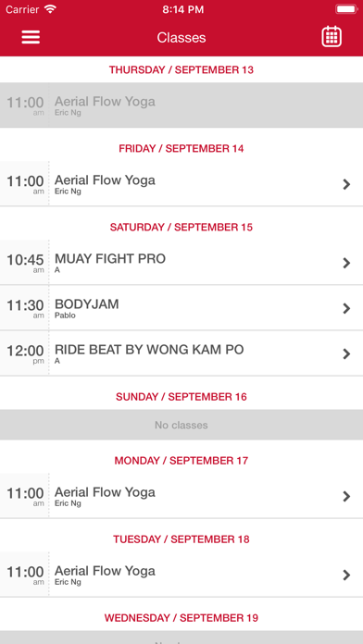The width and height of the screenshot is (363, 644).
Task: Open MUAY FIGHT PRO chevron arrow
Action: pyautogui.click(x=346, y=263)
